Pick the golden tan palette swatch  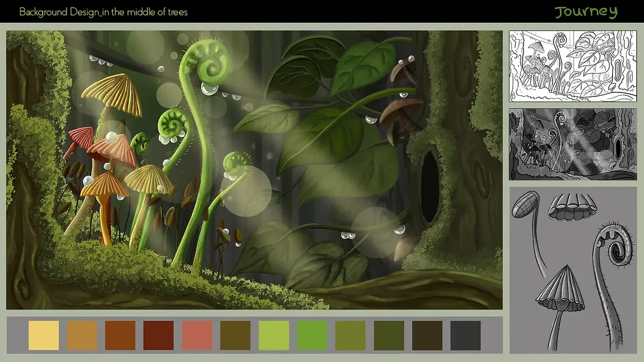[x=82, y=335]
